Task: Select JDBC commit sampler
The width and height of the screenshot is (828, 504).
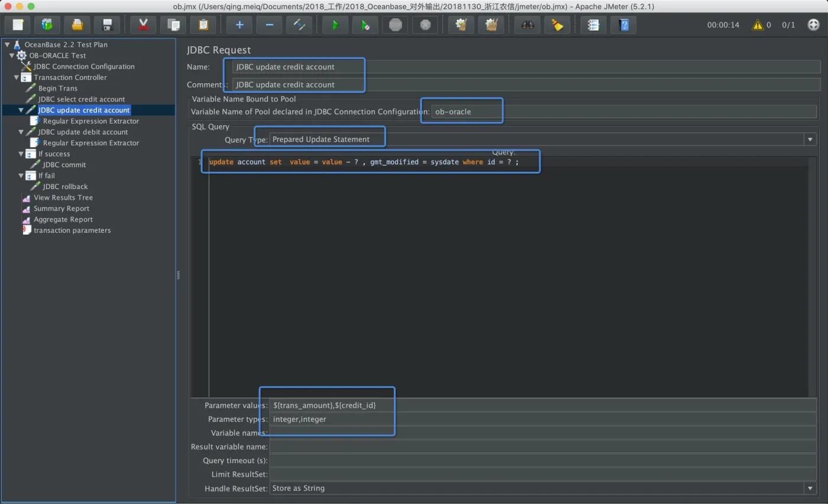Action: pos(64,165)
